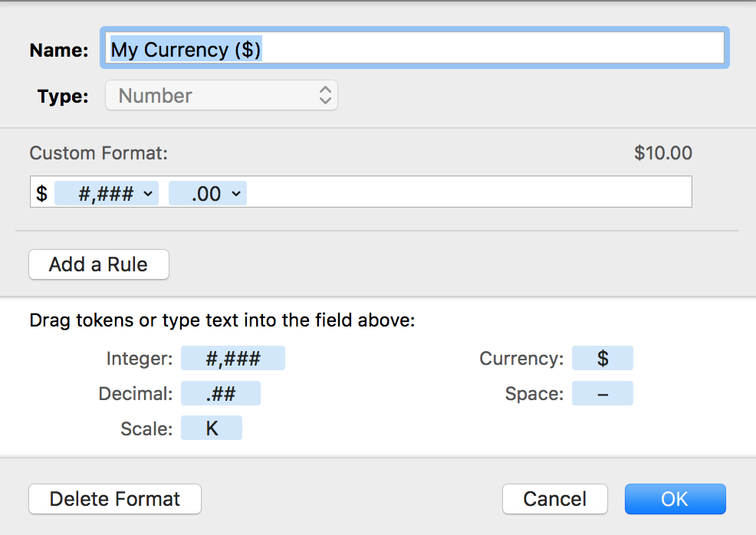Click the $10.00 format preview
The height and width of the screenshot is (535, 756).
(662, 153)
